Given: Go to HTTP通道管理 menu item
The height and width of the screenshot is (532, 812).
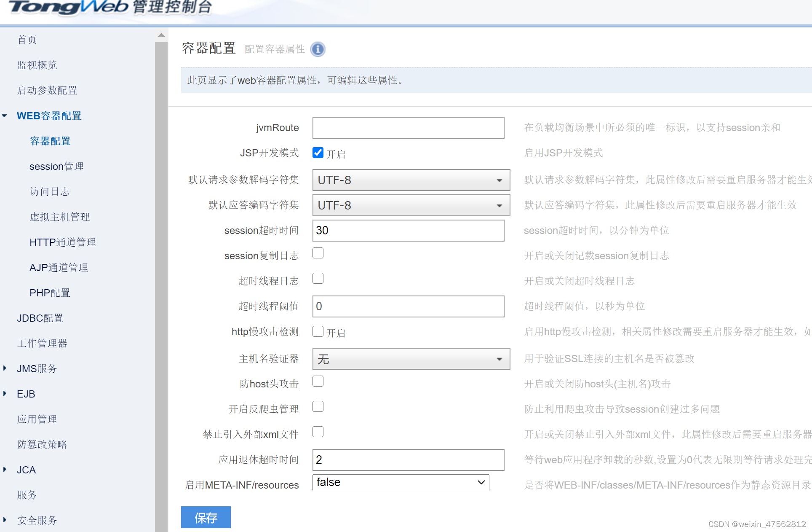Looking at the screenshot, I should pyautogui.click(x=63, y=242).
